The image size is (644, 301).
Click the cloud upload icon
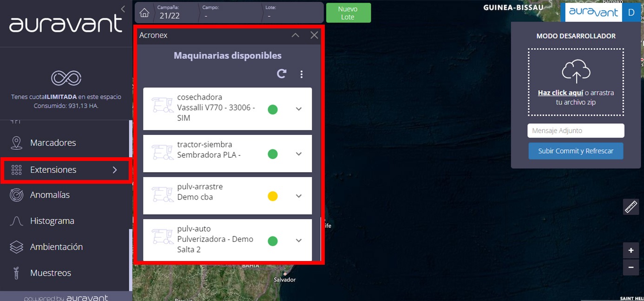pos(576,72)
